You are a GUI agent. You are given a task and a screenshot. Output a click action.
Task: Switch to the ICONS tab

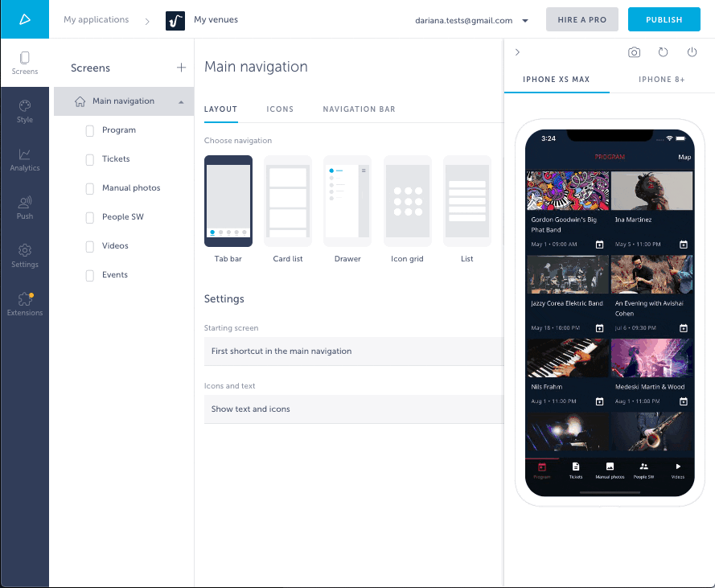coord(280,109)
